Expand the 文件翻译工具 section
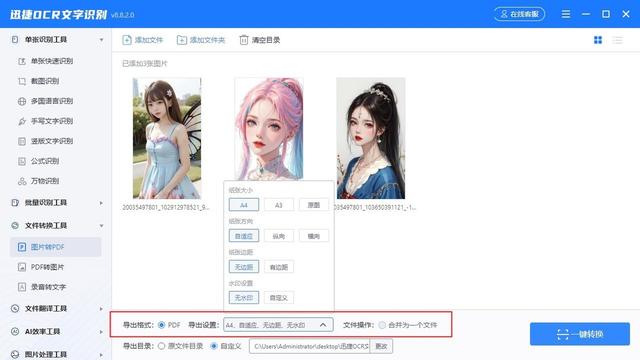 pos(101,309)
